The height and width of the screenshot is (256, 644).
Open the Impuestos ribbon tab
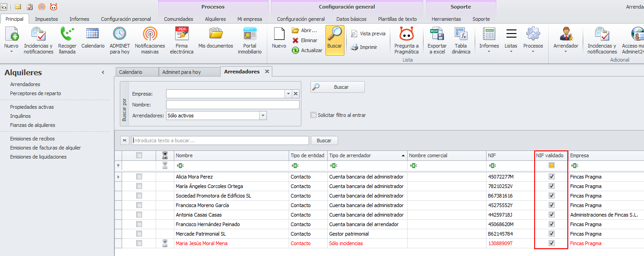(x=46, y=19)
